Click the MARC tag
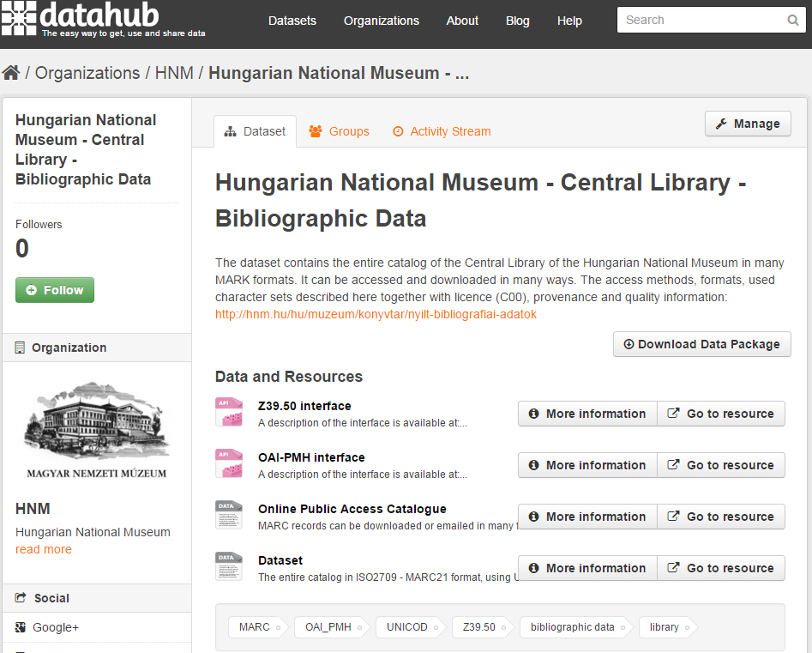This screenshot has width=812, height=653. pyautogui.click(x=258, y=627)
